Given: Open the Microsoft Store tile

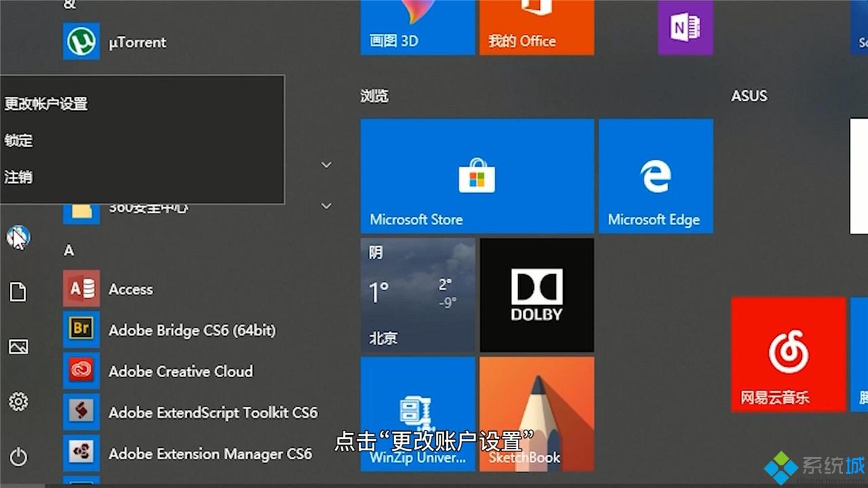Looking at the screenshot, I should pos(477,176).
